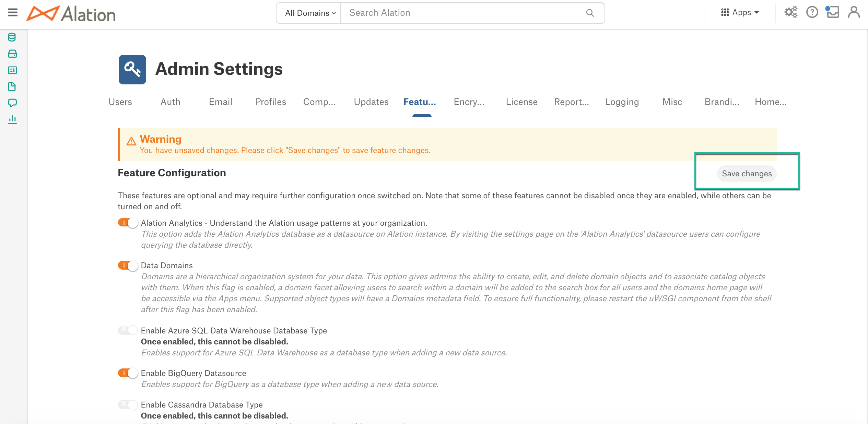This screenshot has width=868, height=424.
Task: Click the 'Data Domains' label text
Action: pyautogui.click(x=167, y=266)
